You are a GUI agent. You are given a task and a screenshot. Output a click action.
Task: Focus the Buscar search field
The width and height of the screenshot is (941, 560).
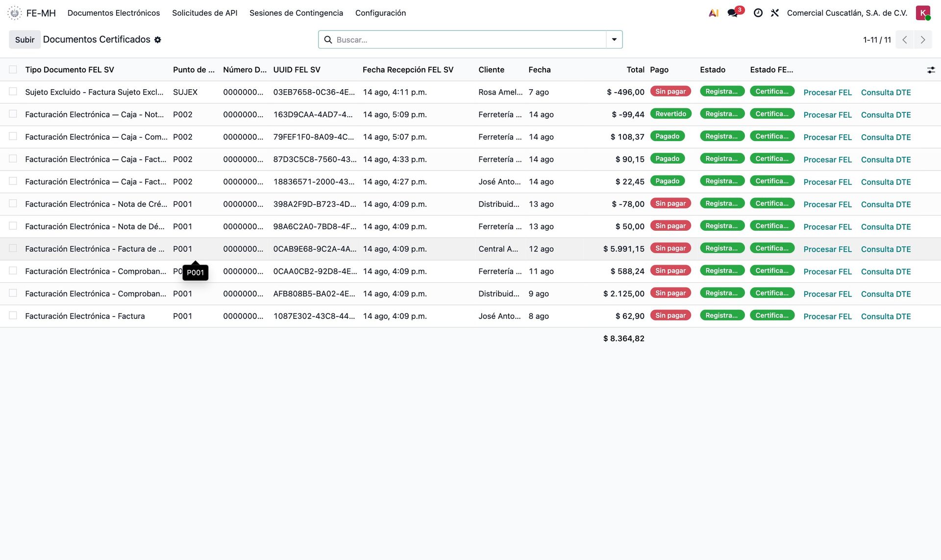pyautogui.click(x=470, y=40)
